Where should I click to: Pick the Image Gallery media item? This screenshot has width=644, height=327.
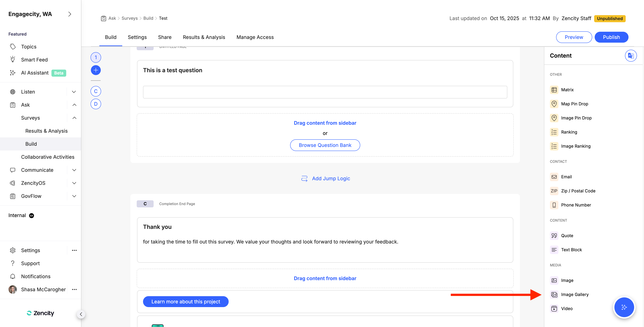pyautogui.click(x=574, y=295)
